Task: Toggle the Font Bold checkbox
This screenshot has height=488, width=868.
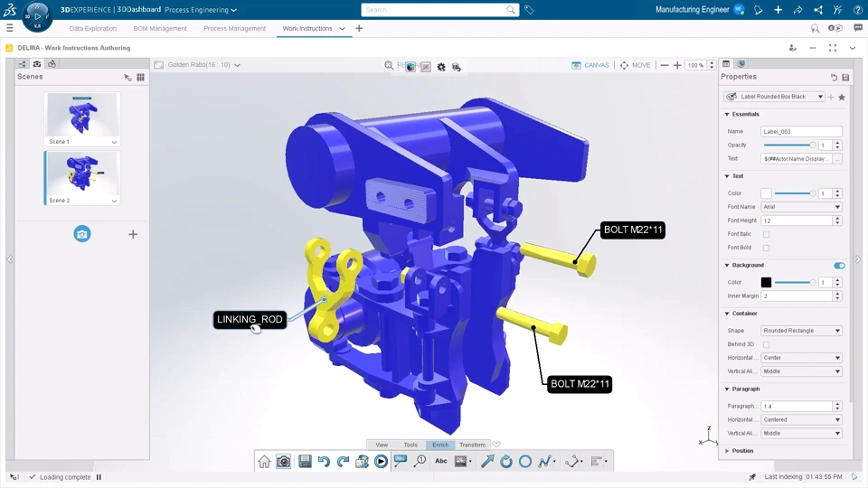Action: pos(766,248)
